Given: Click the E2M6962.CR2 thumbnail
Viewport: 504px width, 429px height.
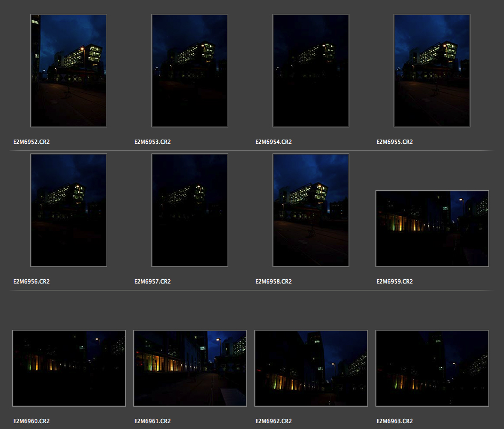Looking at the screenshot, I should (311, 368).
